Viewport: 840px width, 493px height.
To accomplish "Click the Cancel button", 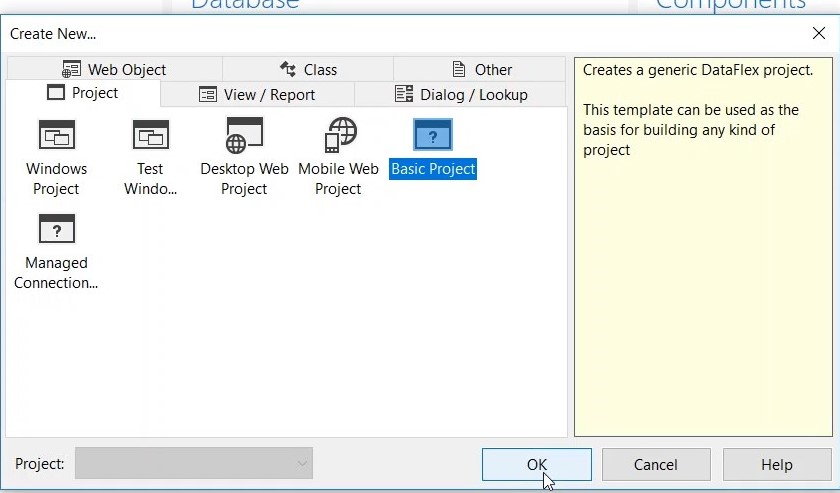I will point(656,464).
